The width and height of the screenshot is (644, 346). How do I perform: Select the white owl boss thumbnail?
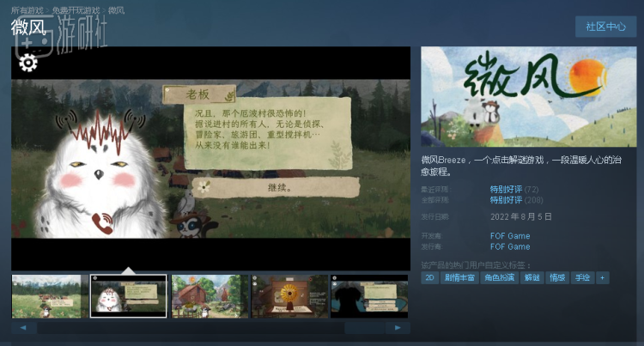(x=129, y=296)
